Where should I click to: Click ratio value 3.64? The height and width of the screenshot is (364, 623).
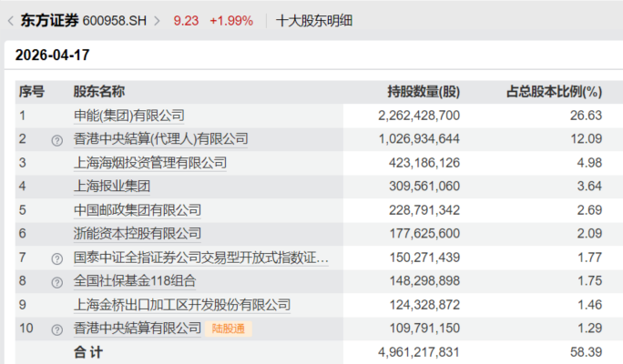coord(589,187)
